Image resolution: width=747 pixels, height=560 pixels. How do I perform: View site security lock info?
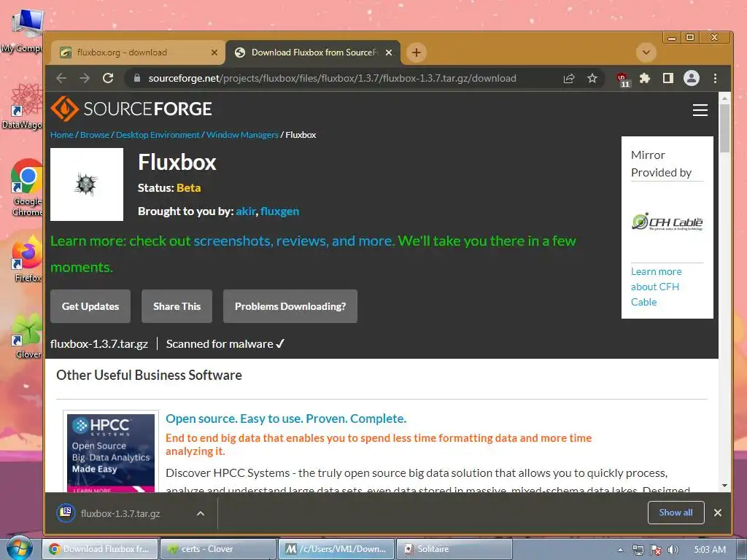(x=137, y=78)
